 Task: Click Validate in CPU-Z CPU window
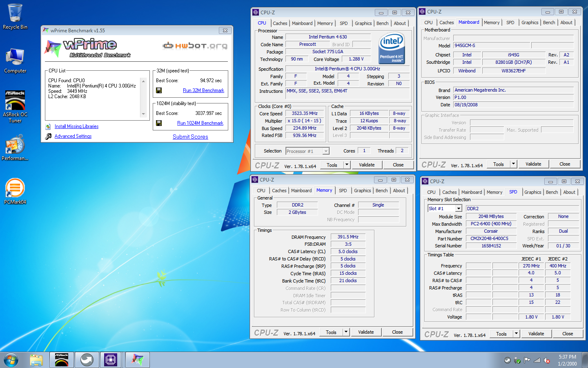coord(367,165)
